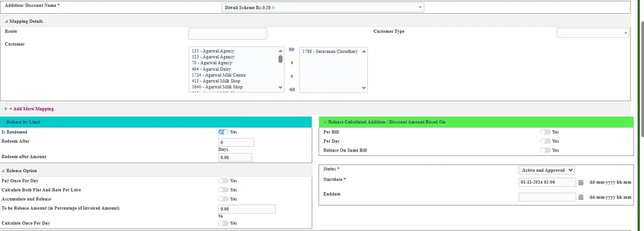
Task: Select customer 1640 - Agarwal Milk Shop
Action: point(217,87)
